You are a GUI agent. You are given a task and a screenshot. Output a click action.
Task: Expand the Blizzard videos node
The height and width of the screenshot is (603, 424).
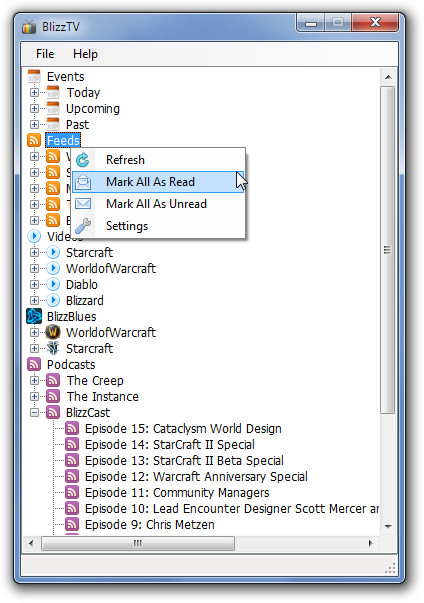pyautogui.click(x=34, y=300)
